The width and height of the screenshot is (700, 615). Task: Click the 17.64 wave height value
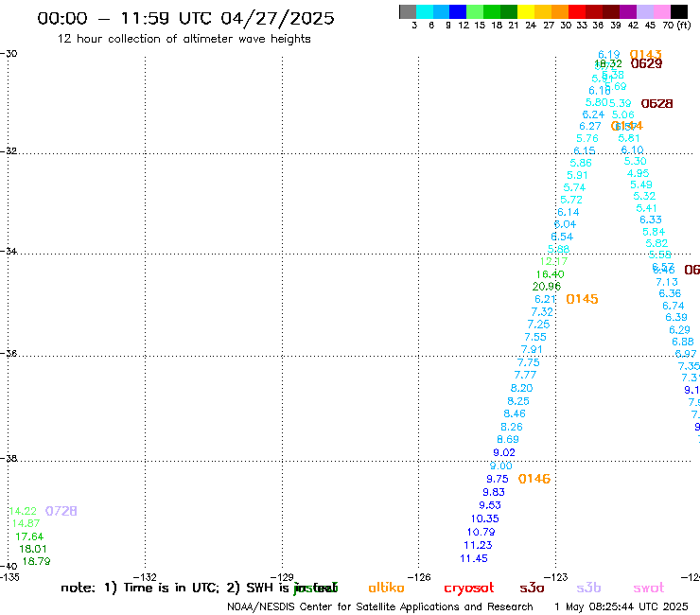pos(29,536)
